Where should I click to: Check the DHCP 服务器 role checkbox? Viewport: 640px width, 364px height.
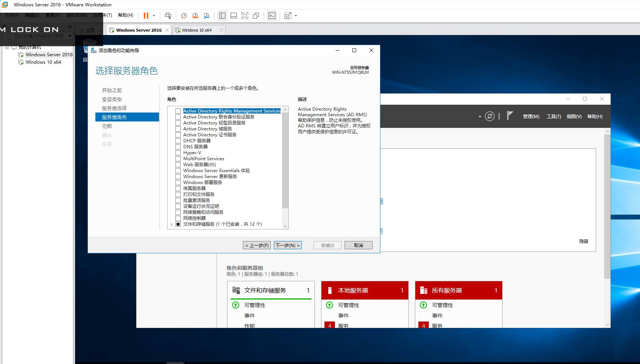tap(178, 141)
